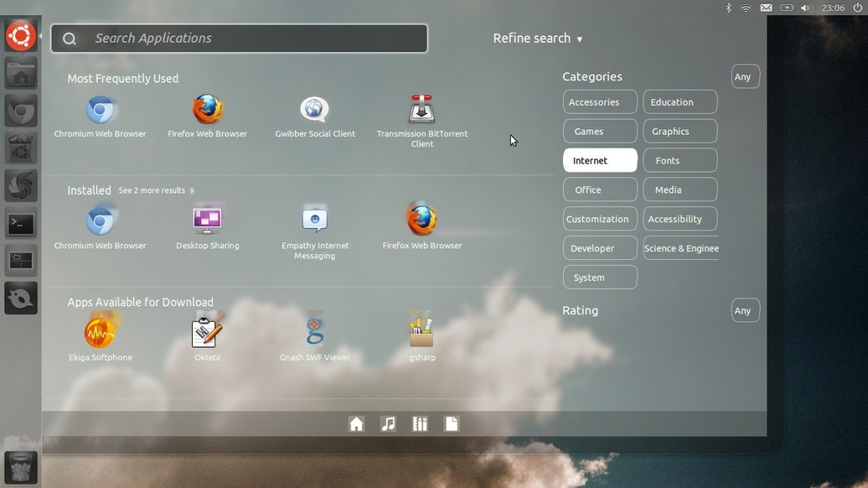The image size is (868, 488).
Task: Open Firefox Web Browser in Installed section
Action: (421, 228)
